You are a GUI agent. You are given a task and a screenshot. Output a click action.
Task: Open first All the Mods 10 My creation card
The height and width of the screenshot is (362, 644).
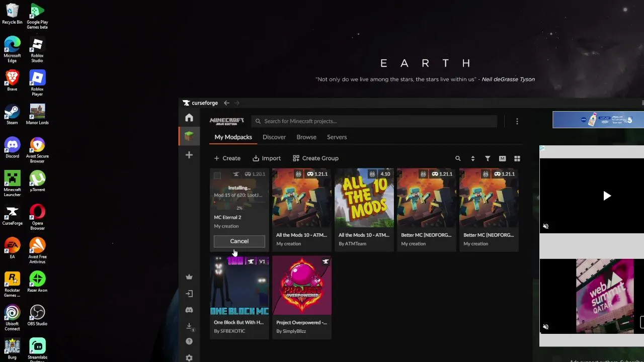[x=302, y=209]
